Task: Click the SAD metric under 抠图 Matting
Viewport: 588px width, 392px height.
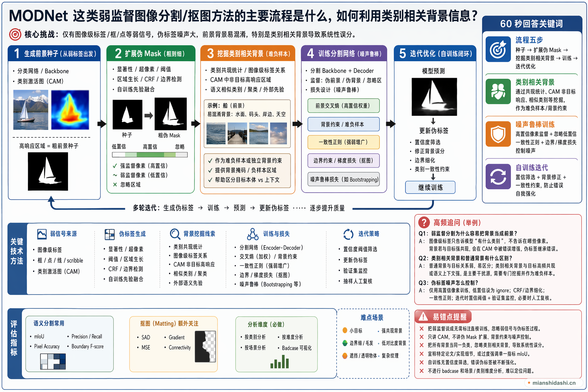Action: pos(146,337)
